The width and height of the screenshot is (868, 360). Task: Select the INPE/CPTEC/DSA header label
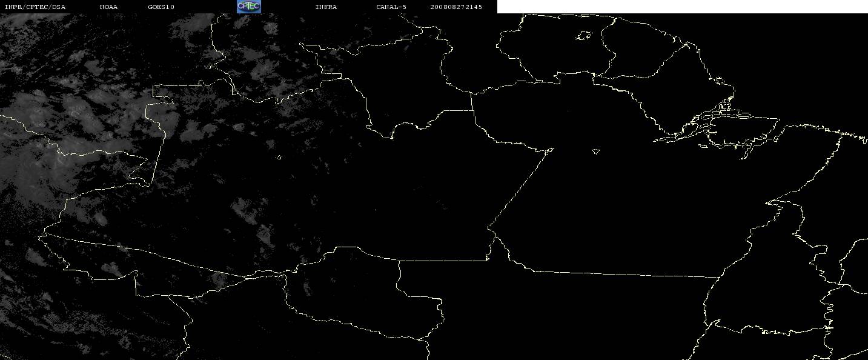click(35, 7)
